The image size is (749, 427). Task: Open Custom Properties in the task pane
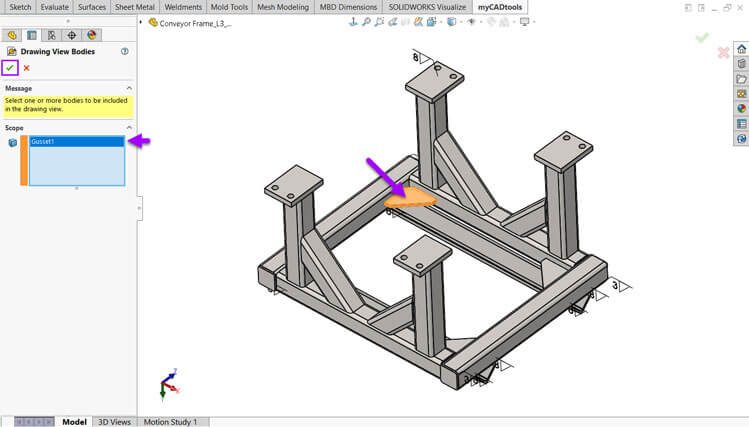pos(741,124)
